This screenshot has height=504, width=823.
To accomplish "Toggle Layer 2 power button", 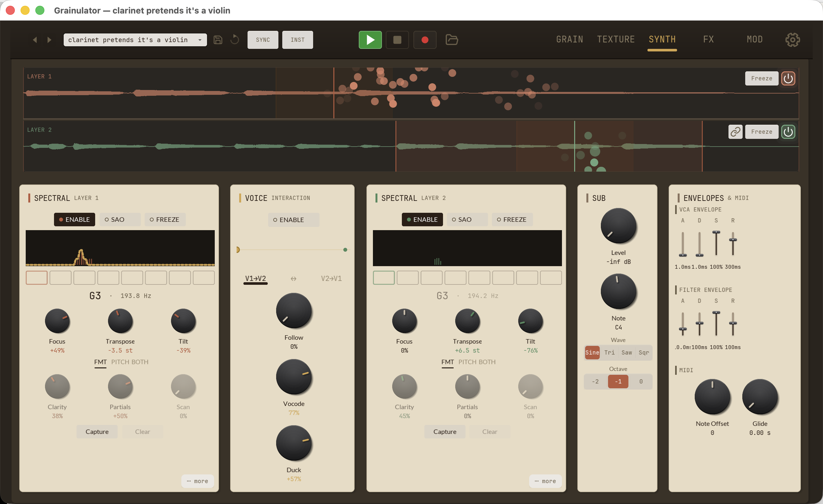I will coord(788,131).
